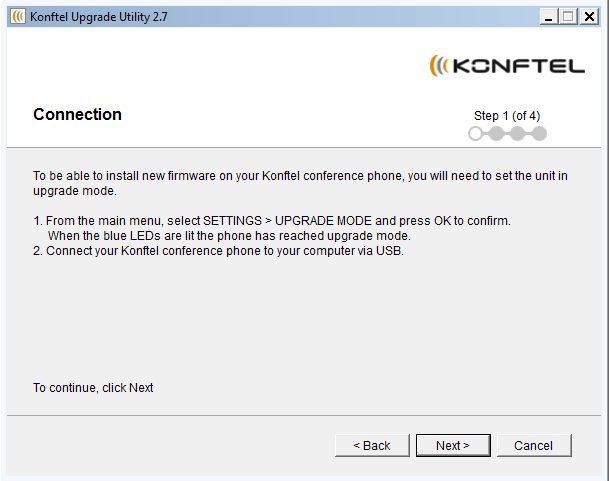Click the Konftel icon in title bar
Viewport: 609px width, 481px height.
tap(18, 17)
